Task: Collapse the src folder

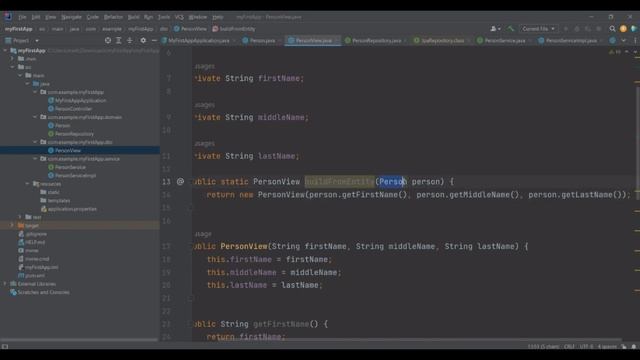Action: pos(13,67)
